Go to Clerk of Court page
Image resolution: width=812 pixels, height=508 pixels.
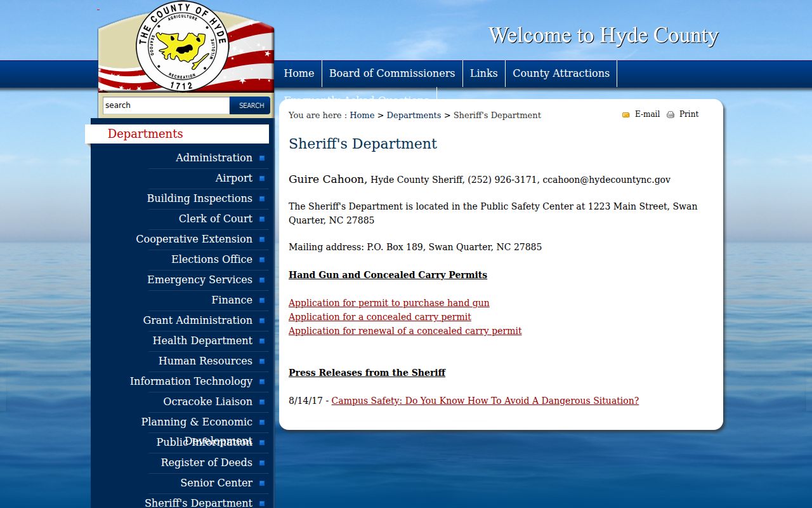[x=216, y=218]
